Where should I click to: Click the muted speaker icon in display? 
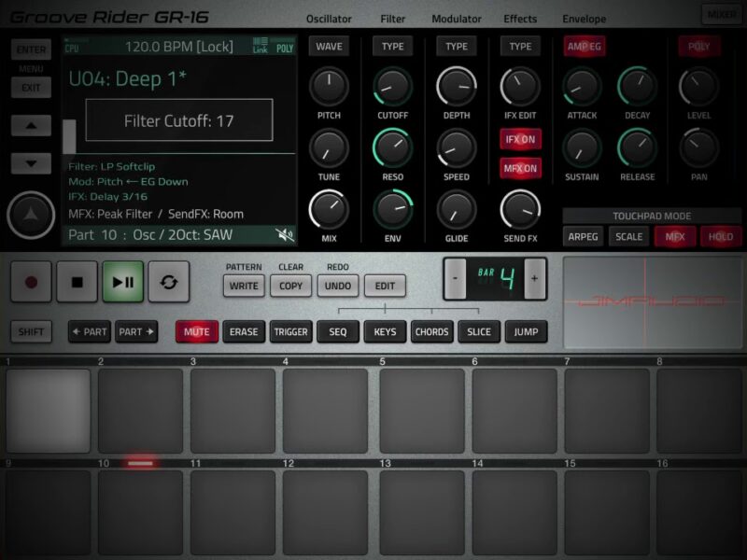[x=285, y=235]
